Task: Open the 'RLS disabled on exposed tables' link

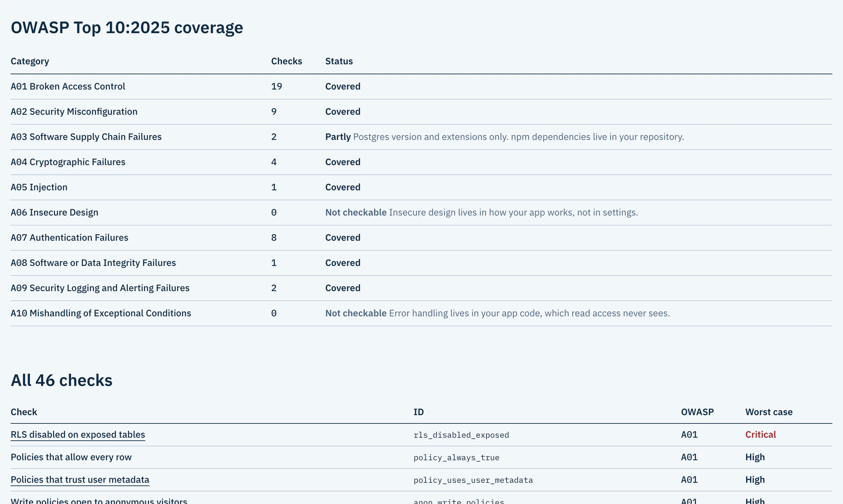Action: click(x=78, y=435)
